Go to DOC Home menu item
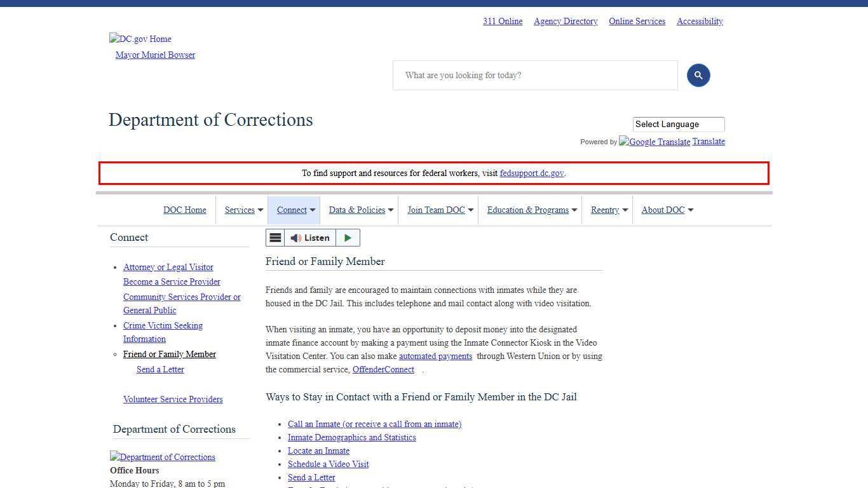This screenshot has height=488, width=868. (184, 210)
